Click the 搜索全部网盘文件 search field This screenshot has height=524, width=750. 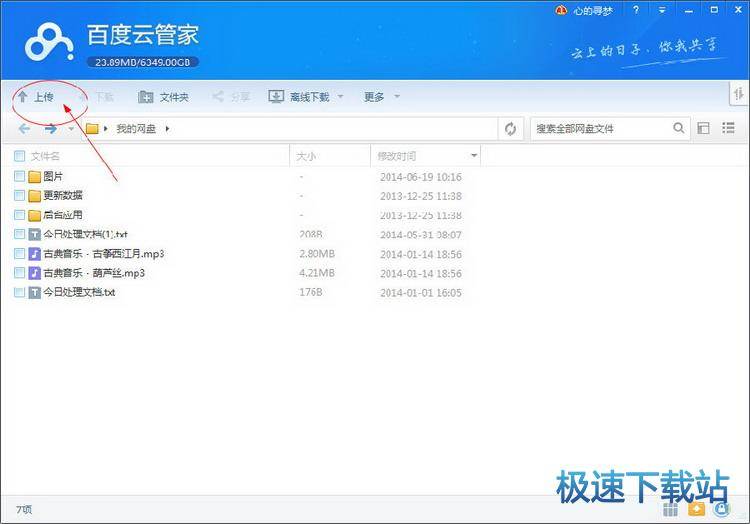click(603, 129)
